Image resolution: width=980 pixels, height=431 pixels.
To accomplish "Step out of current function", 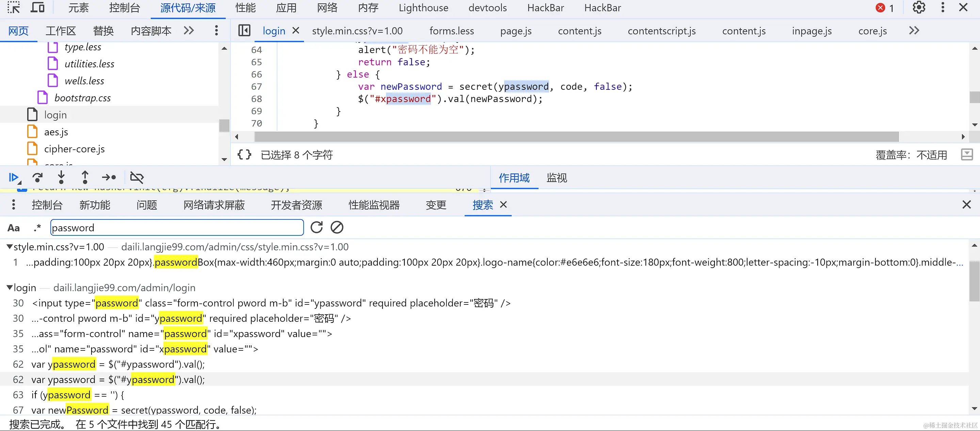I will point(85,178).
